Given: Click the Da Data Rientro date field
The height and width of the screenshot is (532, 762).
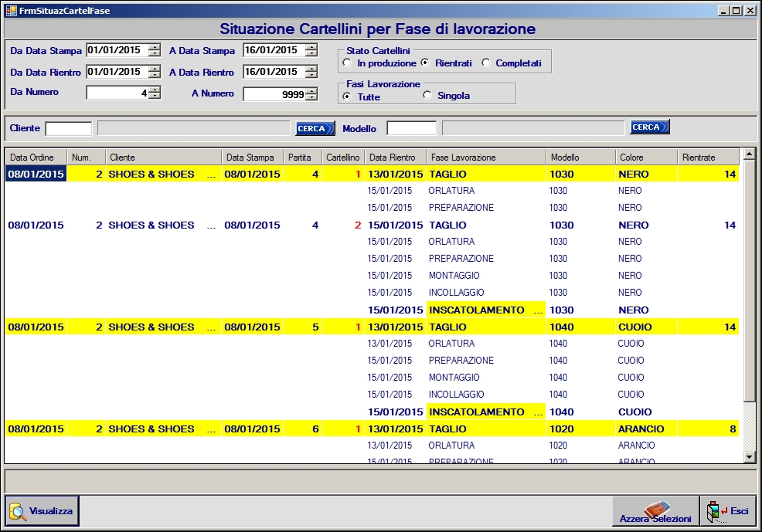Looking at the screenshot, I should click(x=117, y=72).
